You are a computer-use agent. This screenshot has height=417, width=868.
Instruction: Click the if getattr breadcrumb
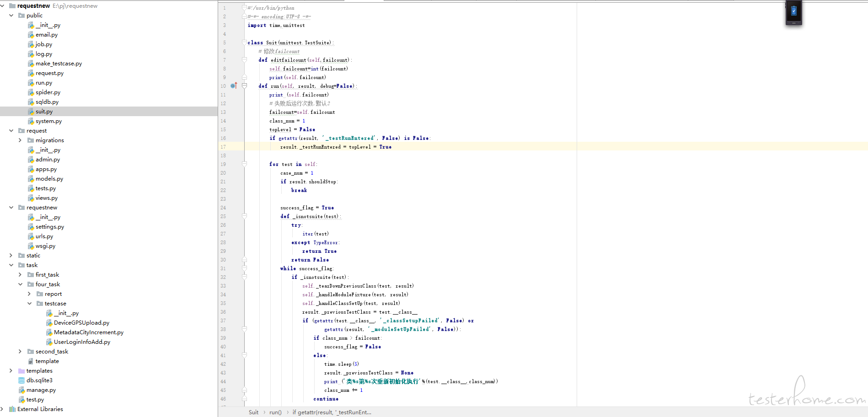332,412
